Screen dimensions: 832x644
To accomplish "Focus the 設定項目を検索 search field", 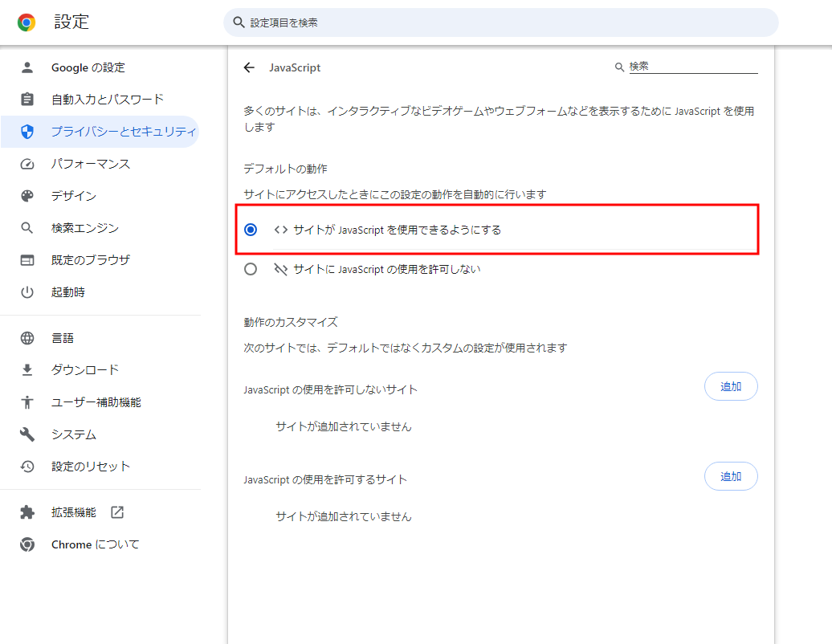I will pos(501,22).
